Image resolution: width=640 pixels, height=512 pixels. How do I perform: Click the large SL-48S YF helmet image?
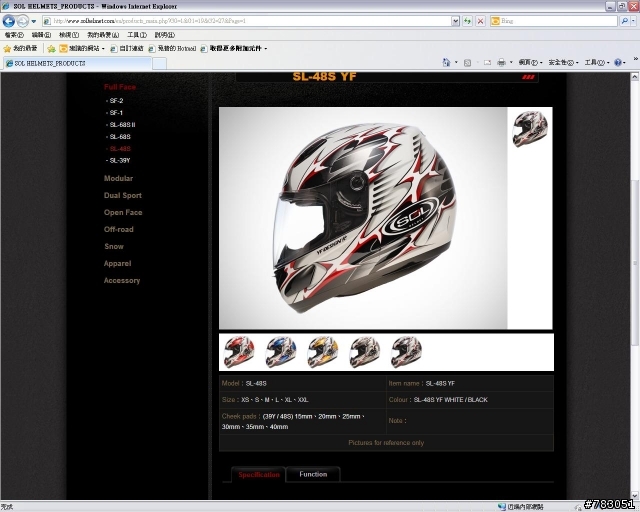coord(363,218)
